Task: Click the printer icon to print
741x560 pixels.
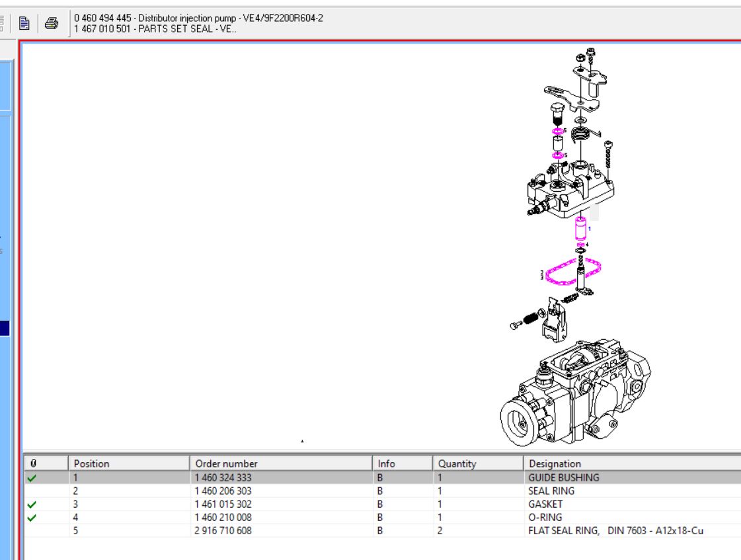Action: (51, 24)
